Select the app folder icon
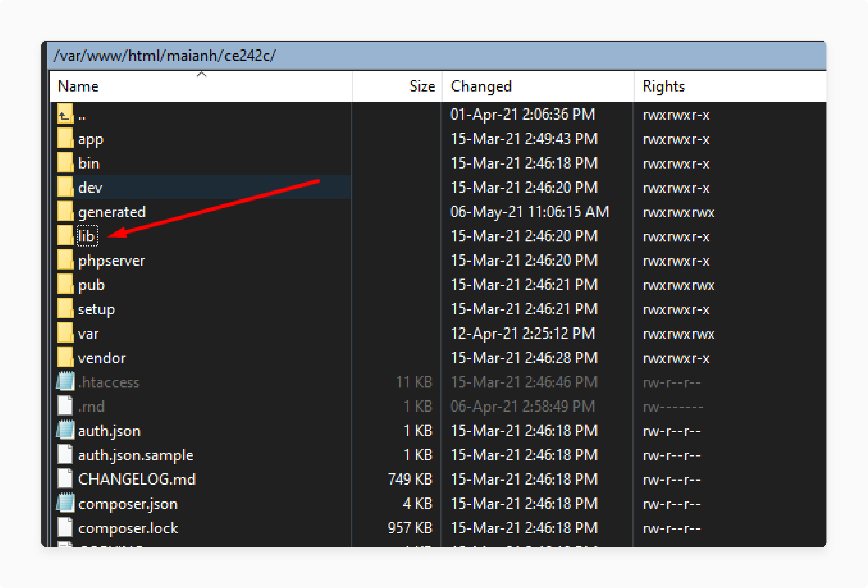This screenshot has height=588, width=868. (x=65, y=138)
